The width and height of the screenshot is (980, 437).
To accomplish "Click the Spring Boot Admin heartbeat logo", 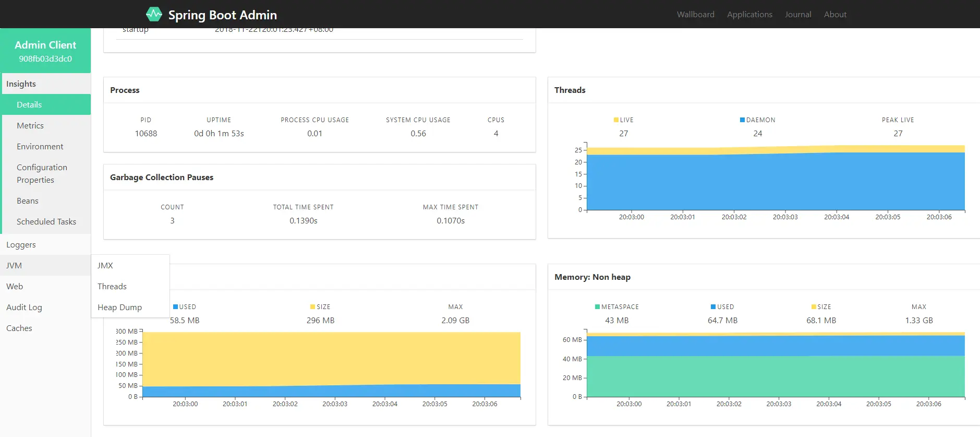I will click(x=154, y=14).
